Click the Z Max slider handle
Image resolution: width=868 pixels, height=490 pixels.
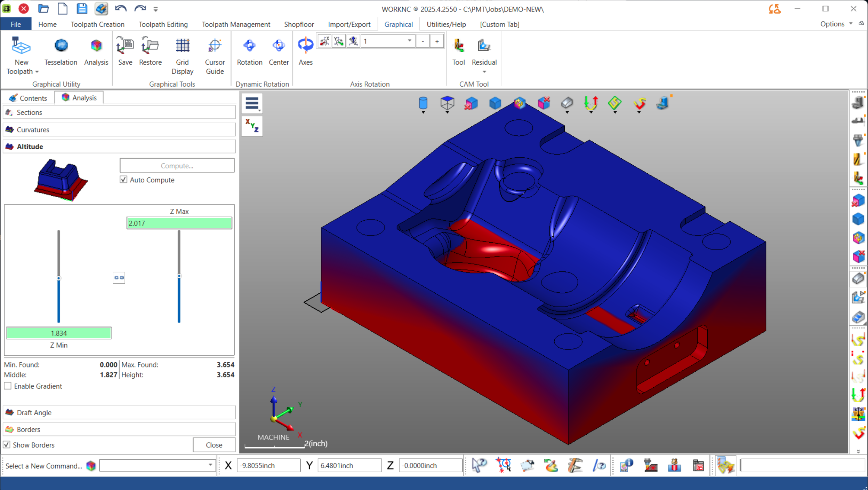pos(179,276)
